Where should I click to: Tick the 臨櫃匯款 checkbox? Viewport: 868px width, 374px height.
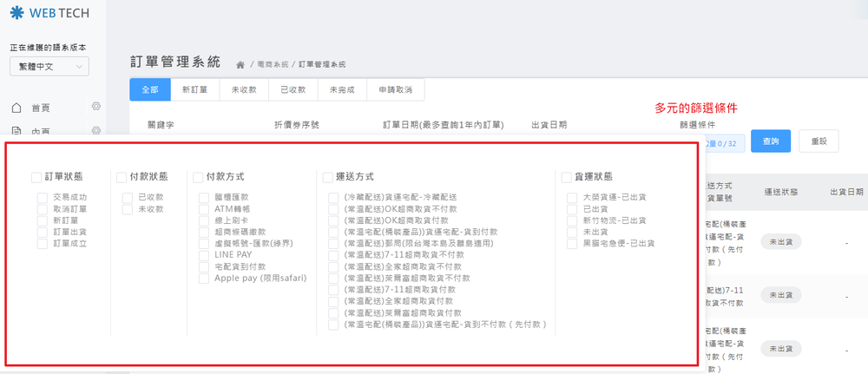point(204,198)
